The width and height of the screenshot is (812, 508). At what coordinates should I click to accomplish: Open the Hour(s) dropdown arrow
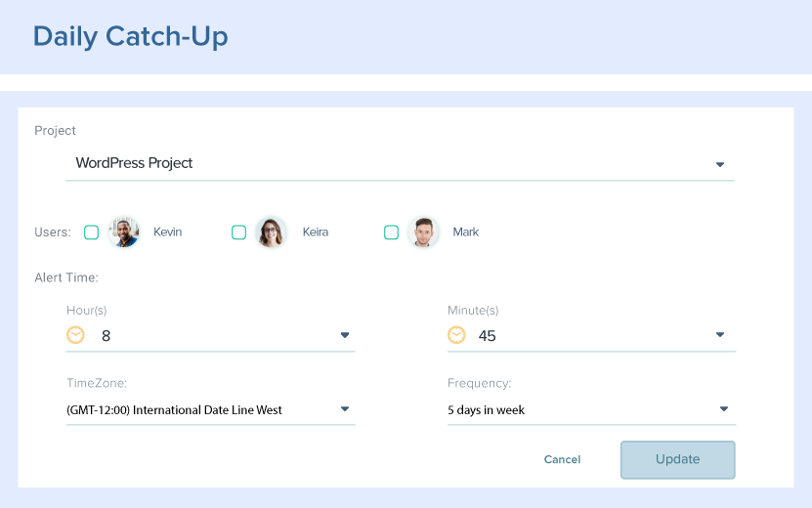345,335
